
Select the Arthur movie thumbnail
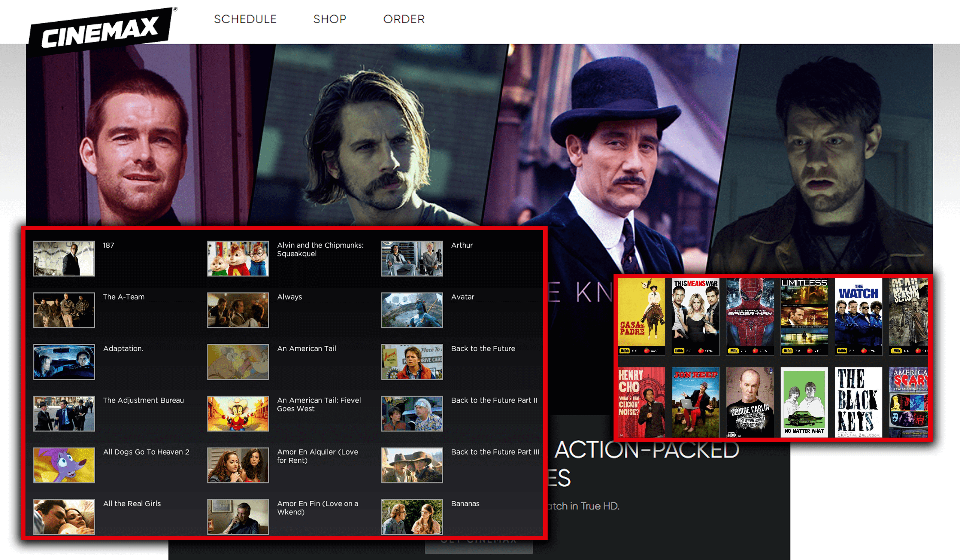click(412, 259)
